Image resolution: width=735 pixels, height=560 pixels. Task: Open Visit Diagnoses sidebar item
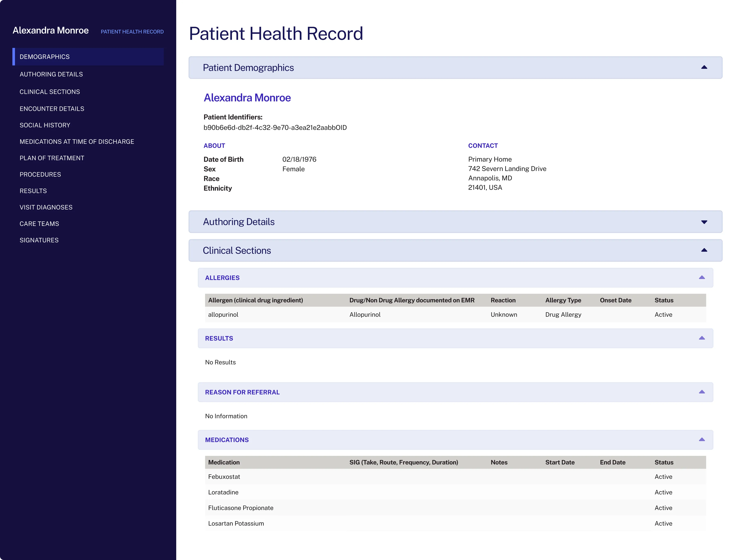click(46, 207)
